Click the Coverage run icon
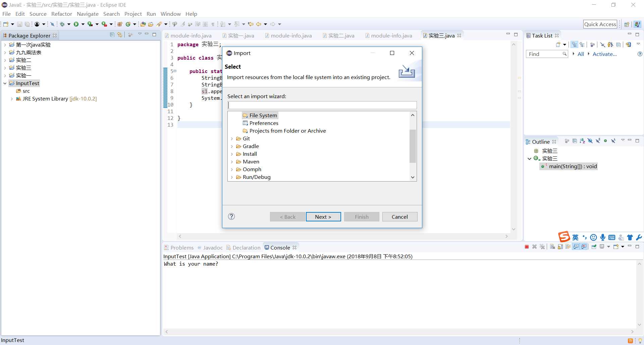Viewport: 644px width, 345px height. click(x=90, y=24)
